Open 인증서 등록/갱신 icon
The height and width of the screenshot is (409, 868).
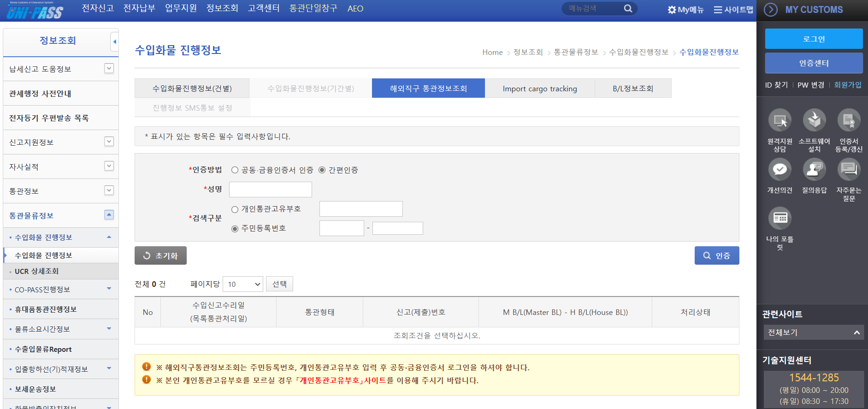coord(849,120)
